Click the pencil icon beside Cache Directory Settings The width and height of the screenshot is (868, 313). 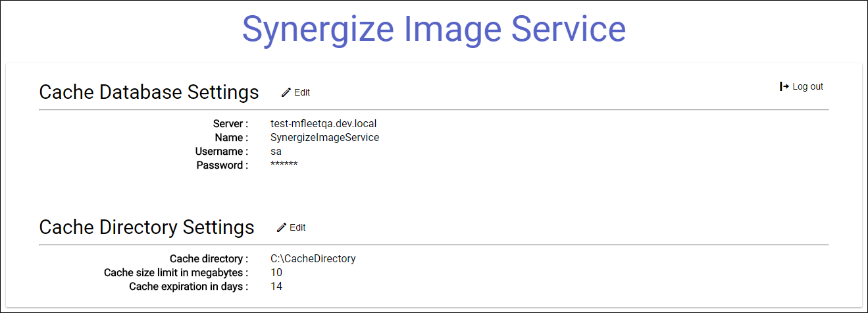[x=282, y=227]
